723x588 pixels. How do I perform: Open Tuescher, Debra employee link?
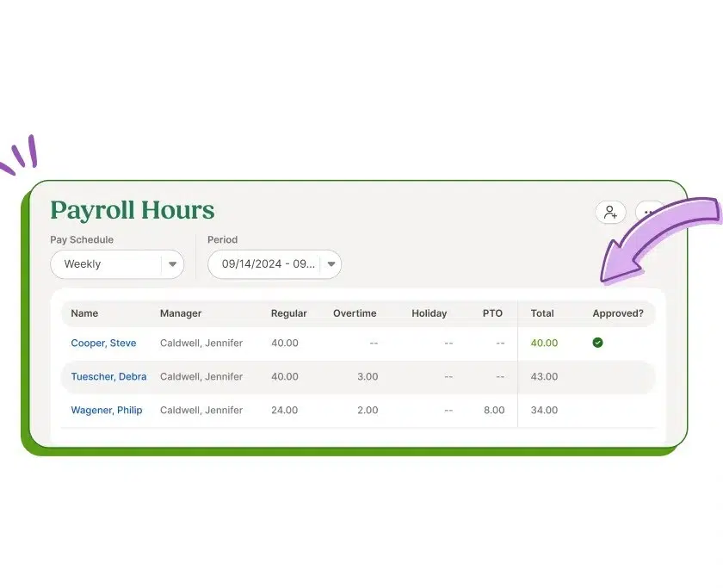pyautogui.click(x=108, y=376)
